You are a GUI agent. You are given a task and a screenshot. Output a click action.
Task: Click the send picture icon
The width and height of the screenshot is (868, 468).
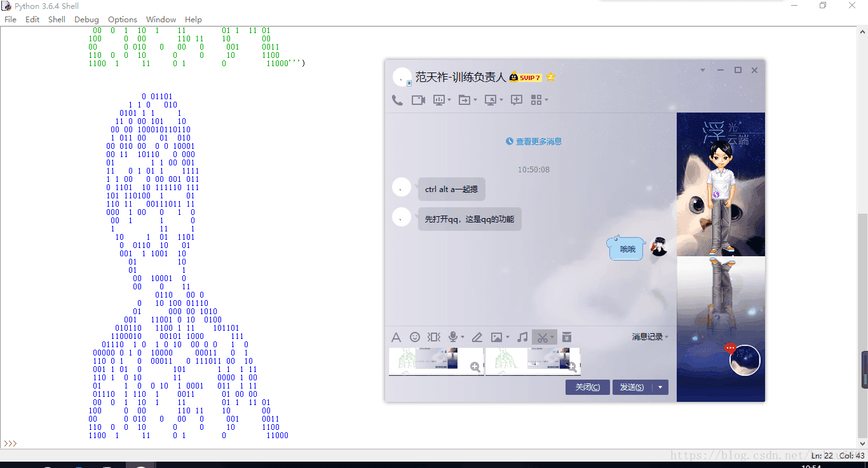pyautogui.click(x=497, y=337)
